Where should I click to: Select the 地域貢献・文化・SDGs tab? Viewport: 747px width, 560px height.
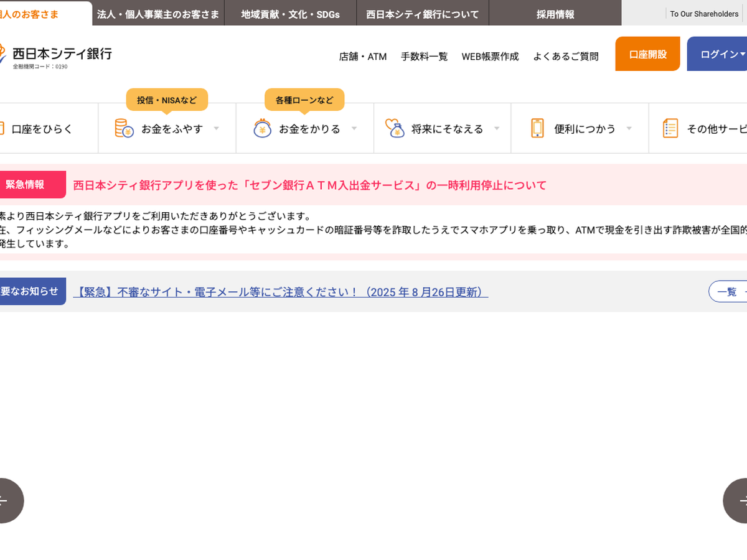[x=290, y=14]
